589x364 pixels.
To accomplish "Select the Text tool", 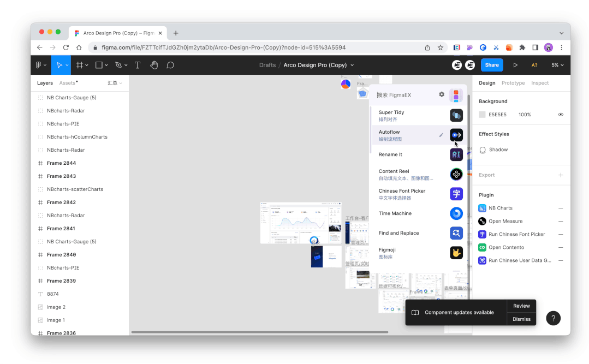I will (x=138, y=65).
